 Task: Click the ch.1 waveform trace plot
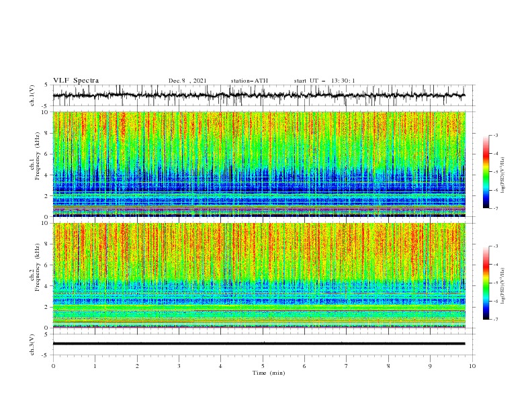pyautogui.click(x=259, y=95)
